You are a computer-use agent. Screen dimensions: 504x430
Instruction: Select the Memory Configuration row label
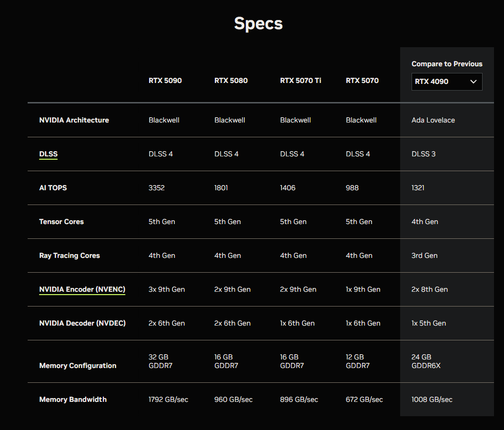coord(78,366)
